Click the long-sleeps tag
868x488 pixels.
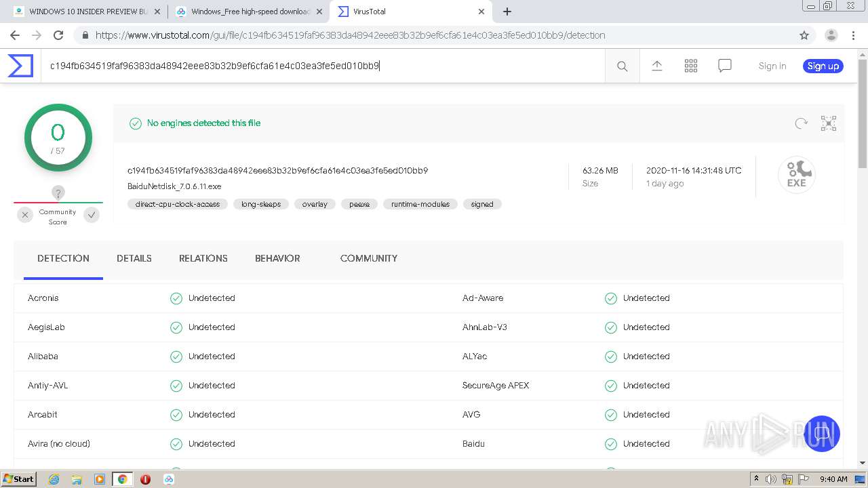261,204
